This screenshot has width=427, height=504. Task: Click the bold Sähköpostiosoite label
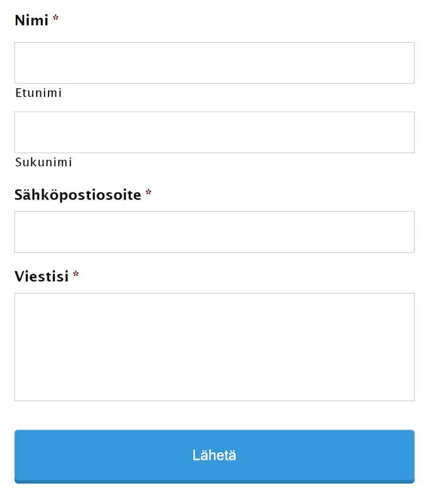[x=77, y=195]
